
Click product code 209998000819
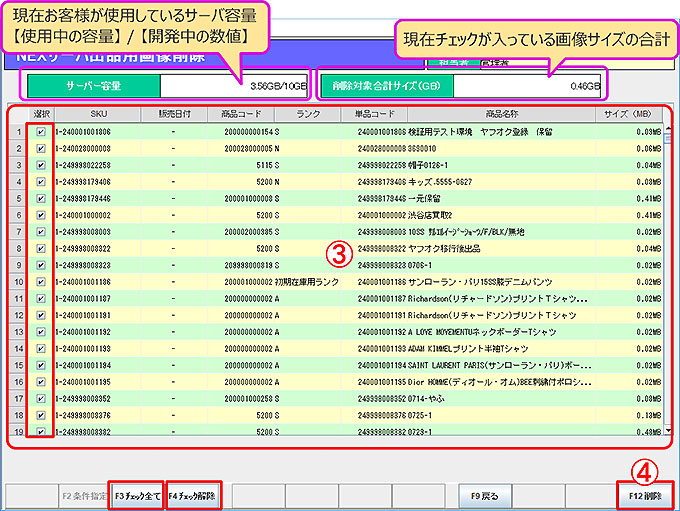click(x=248, y=265)
